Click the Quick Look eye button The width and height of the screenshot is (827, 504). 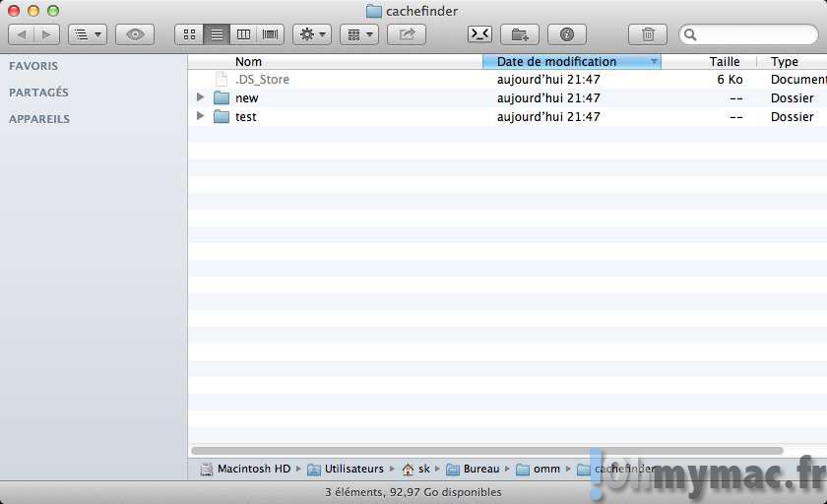coord(135,34)
